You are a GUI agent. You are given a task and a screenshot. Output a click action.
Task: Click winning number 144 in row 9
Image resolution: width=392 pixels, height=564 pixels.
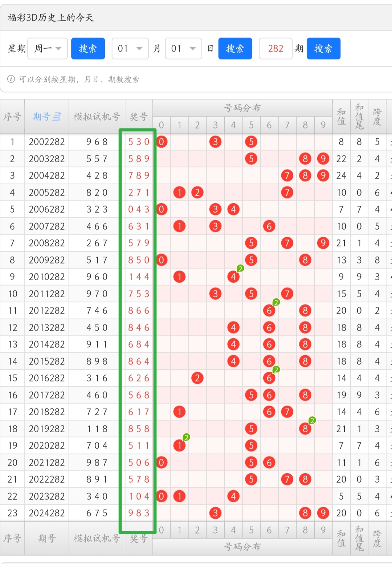coord(139,277)
